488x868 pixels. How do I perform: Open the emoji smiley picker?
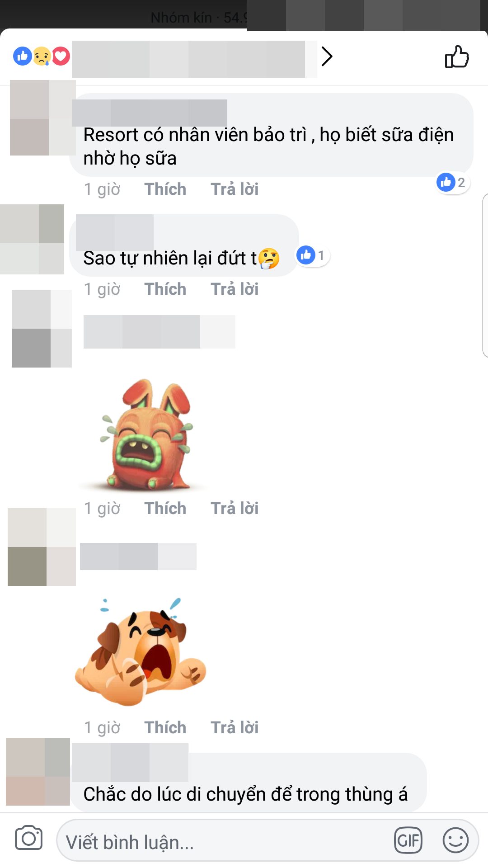(x=455, y=840)
